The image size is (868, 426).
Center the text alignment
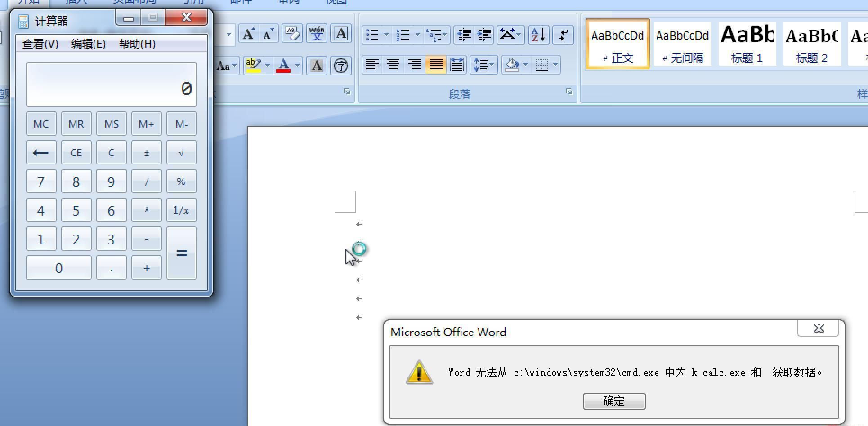pyautogui.click(x=393, y=65)
